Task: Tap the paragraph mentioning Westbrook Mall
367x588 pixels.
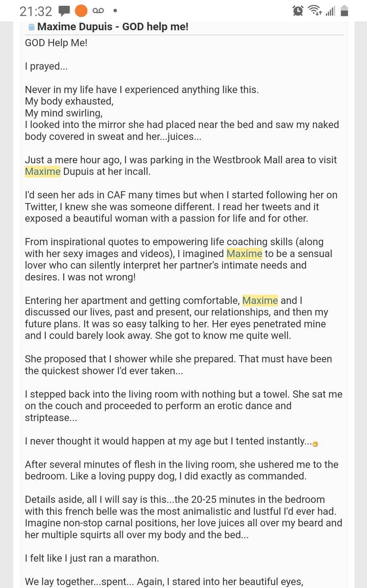Action: [181, 166]
